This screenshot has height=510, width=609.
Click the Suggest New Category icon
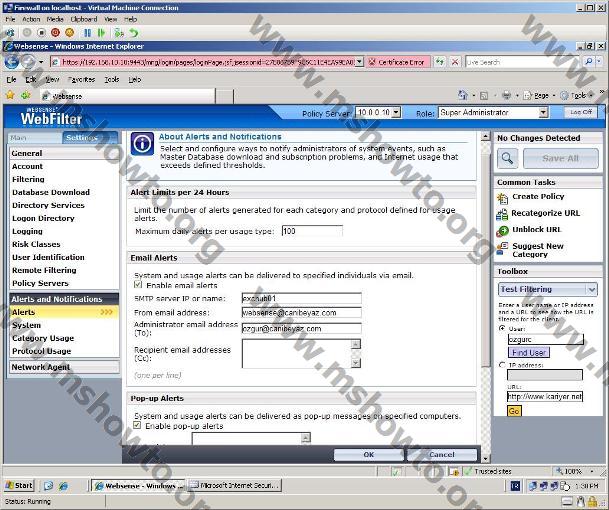pyautogui.click(x=502, y=247)
